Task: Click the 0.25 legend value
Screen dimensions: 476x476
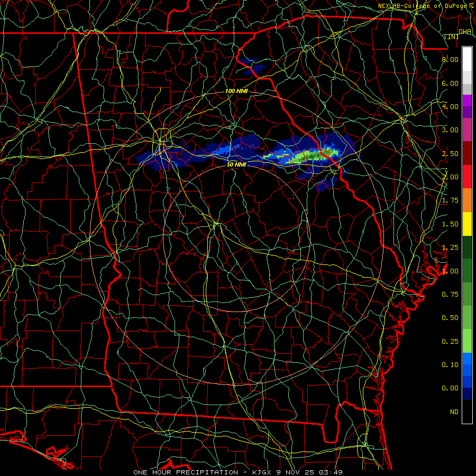Action: pyautogui.click(x=450, y=342)
